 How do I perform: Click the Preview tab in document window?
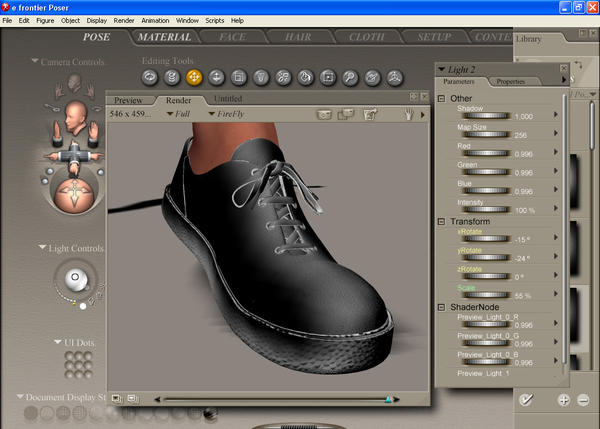pyautogui.click(x=129, y=100)
